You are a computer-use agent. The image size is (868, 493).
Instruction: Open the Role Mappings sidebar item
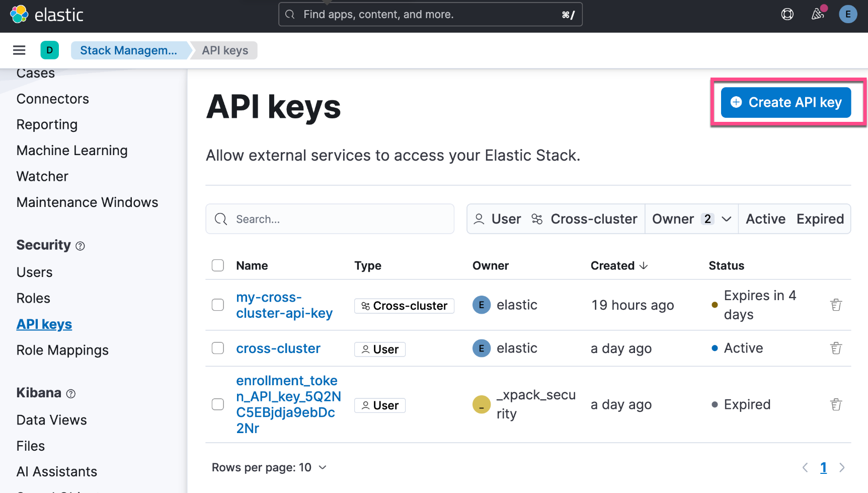pyautogui.click(x=62, y=350)
